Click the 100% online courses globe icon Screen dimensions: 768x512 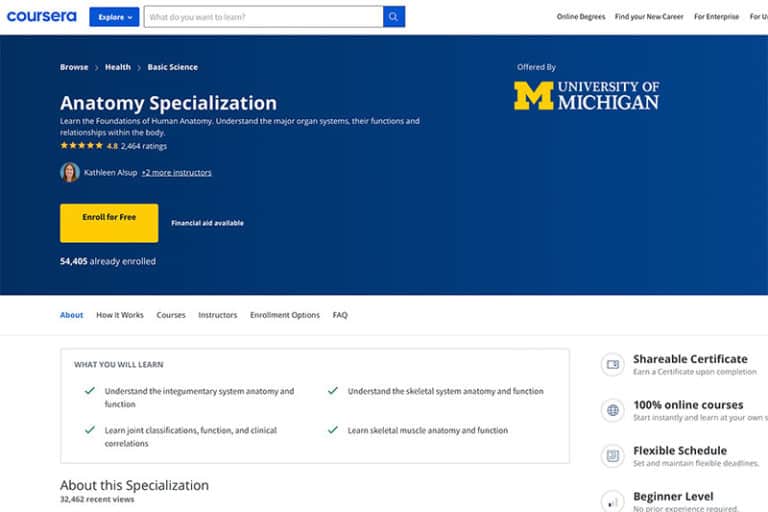612,410
